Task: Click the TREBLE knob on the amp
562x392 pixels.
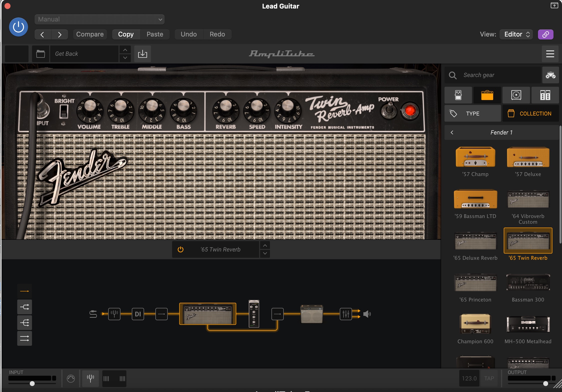Action: click(x=121, y=110)
